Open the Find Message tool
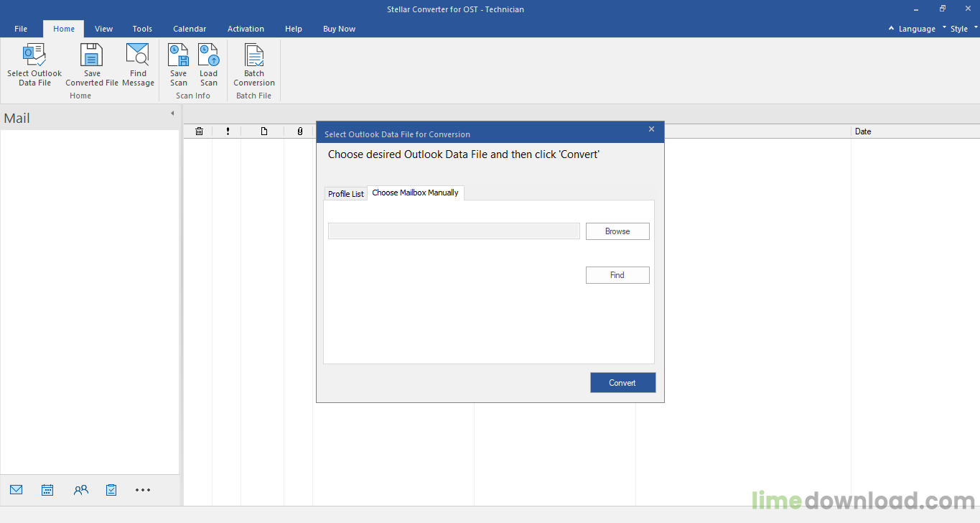Viewport: 980px width, 523px height. 138,64
